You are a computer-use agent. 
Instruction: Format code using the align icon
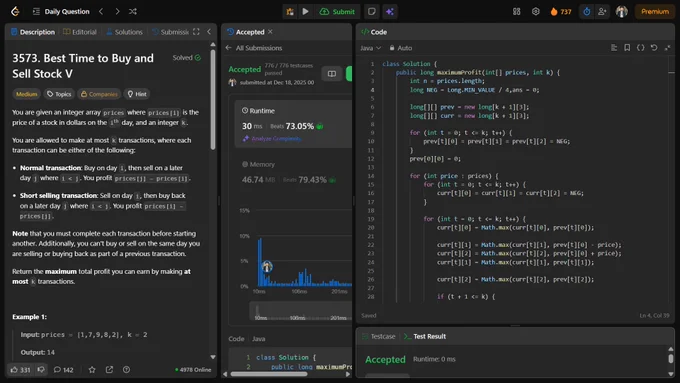coord(614,48)
